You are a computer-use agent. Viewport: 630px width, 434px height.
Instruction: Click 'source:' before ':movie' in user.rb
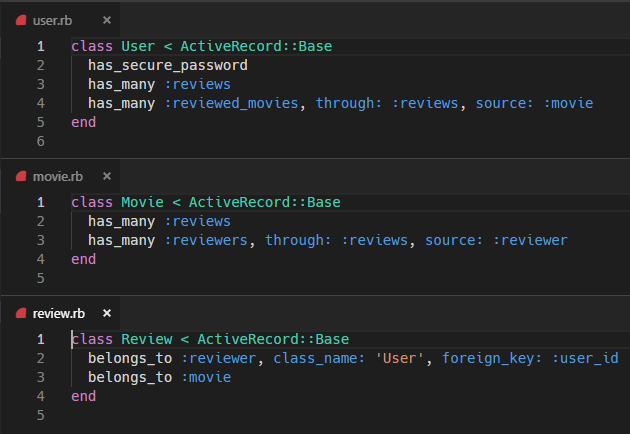504,103
